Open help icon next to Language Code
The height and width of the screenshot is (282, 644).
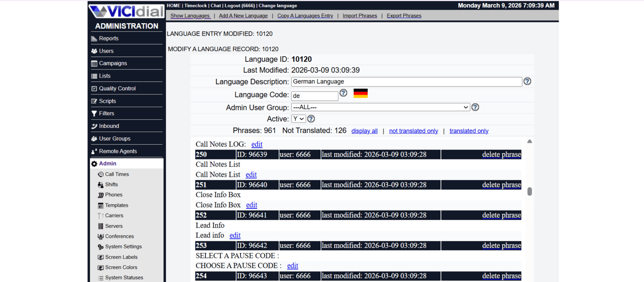[343, 93]
